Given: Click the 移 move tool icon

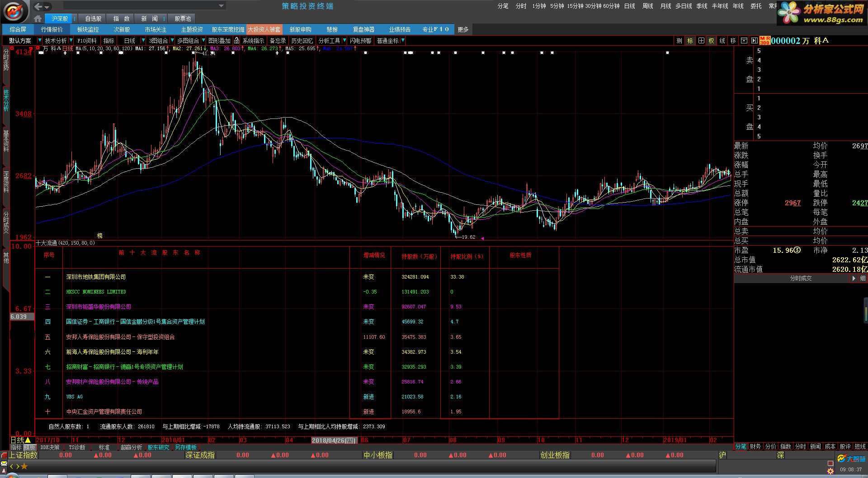Looking at the screenshot, I should click(733, 41).
